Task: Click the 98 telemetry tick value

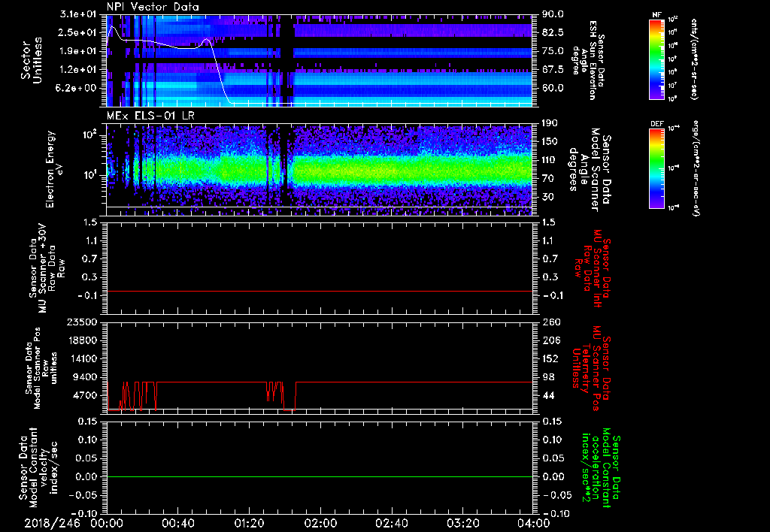Action: point(548,377)
